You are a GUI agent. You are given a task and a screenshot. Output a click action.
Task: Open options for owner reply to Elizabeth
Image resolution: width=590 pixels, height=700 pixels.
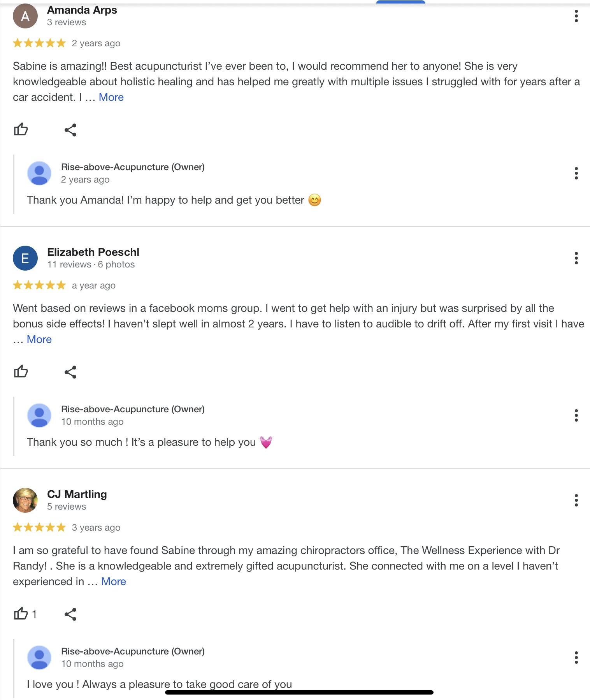coord(576,415)
